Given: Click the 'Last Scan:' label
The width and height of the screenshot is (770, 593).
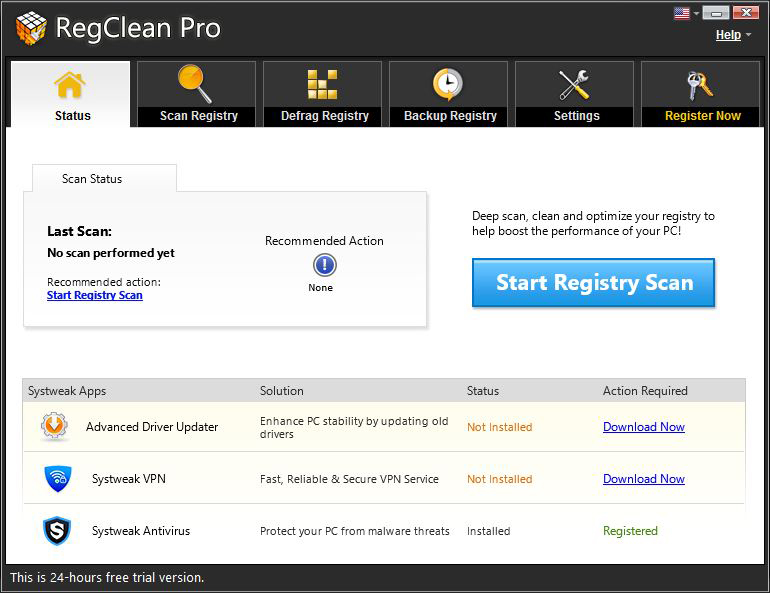Looking at the screenshot, I should tap(80, 231).
